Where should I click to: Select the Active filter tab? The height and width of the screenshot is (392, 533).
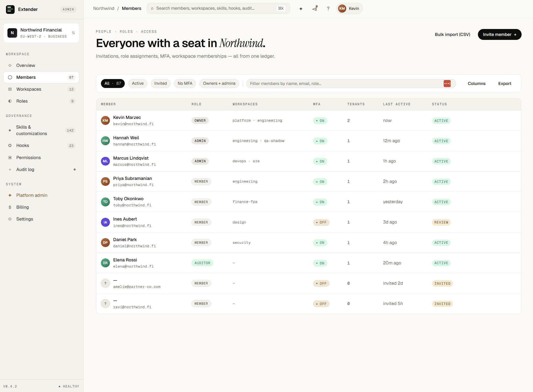click(138, 84)
